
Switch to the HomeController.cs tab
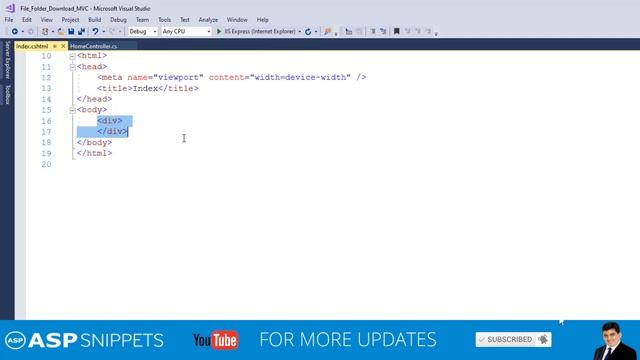(x=94, y=46)
